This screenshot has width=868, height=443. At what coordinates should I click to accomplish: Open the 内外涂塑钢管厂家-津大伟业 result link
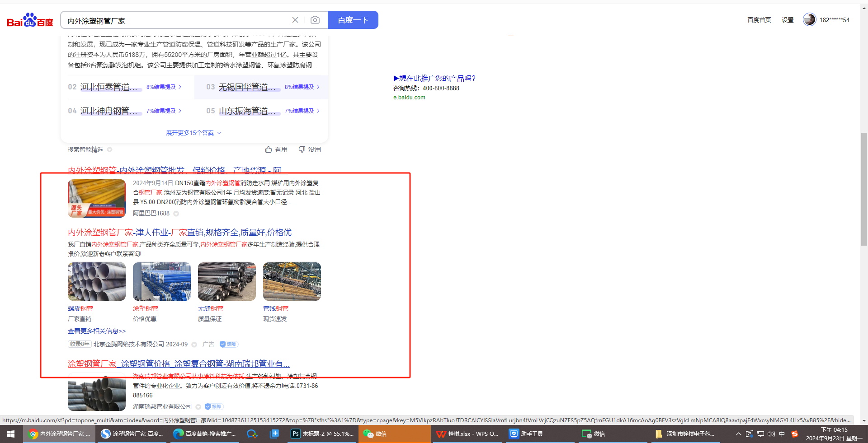[x=179, y=232]
